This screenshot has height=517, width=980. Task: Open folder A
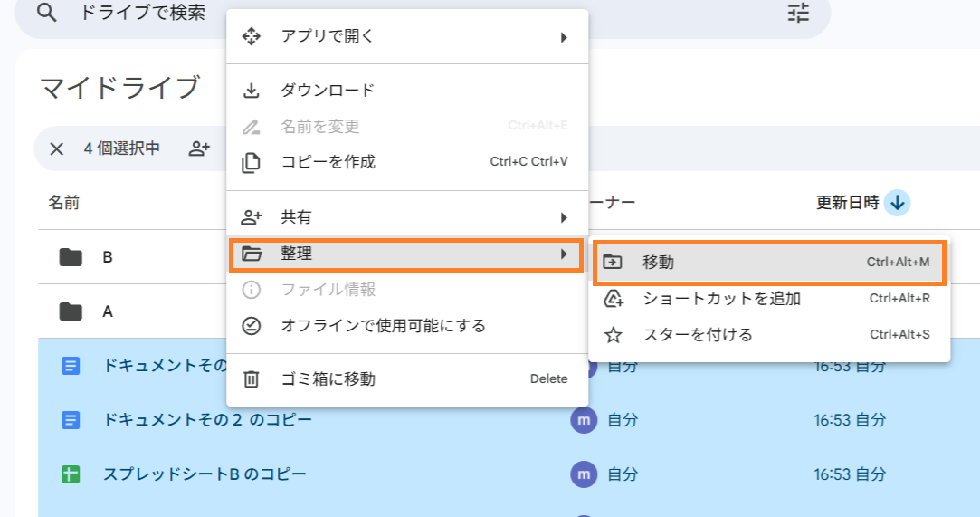click(x=107, y=311)
